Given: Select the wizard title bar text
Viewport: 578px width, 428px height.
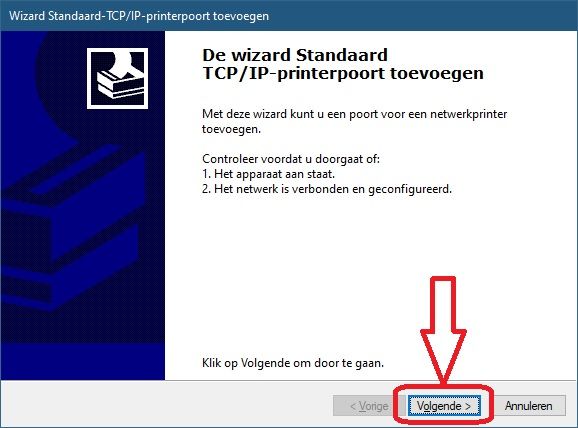Looking at the screenshot, I should tap(139, 16).
